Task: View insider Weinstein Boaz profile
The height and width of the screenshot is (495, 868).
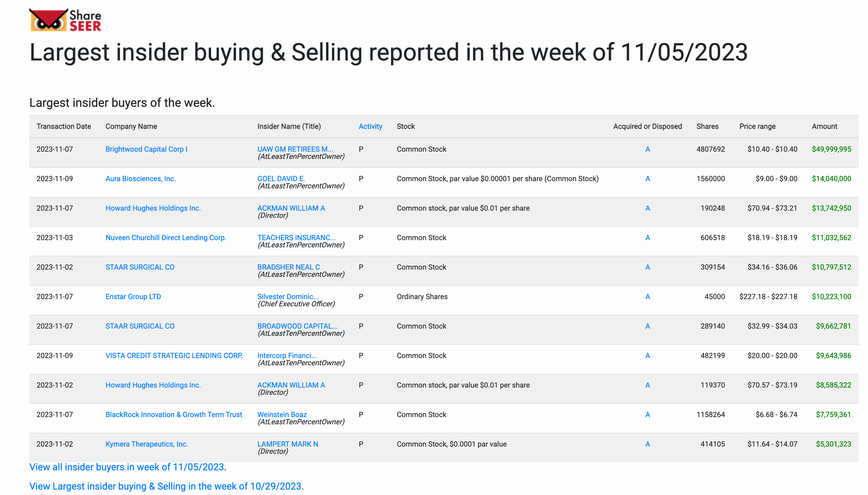Action: click(282, 415)
